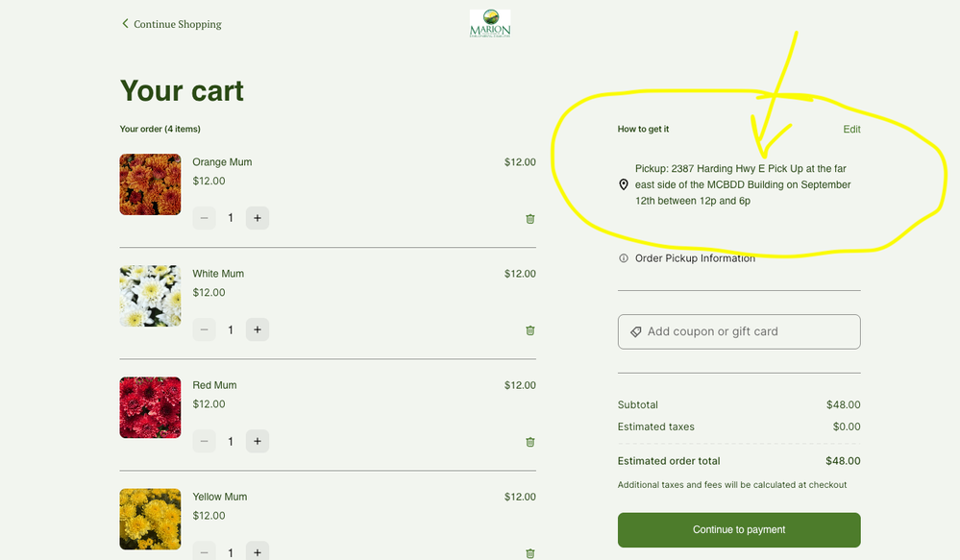960x560 pixels.
Task: Open the Yellow Mum product image
Action: click(150, 519)
